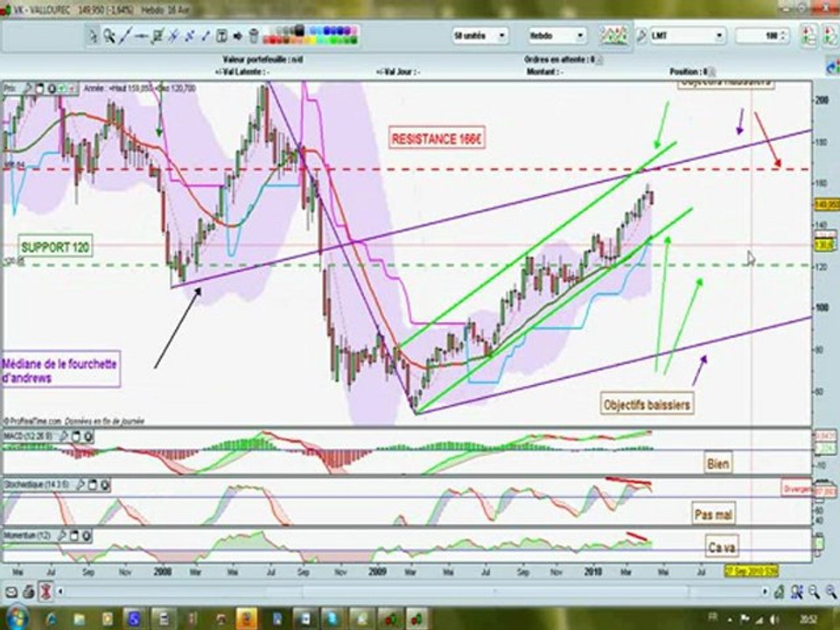840x630 pixels.
Task: Click the red icon beside the printer
Action: point(45,592)
